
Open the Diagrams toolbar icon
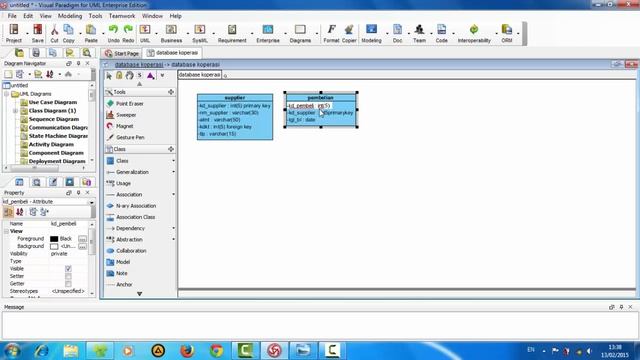coord(300,33)
